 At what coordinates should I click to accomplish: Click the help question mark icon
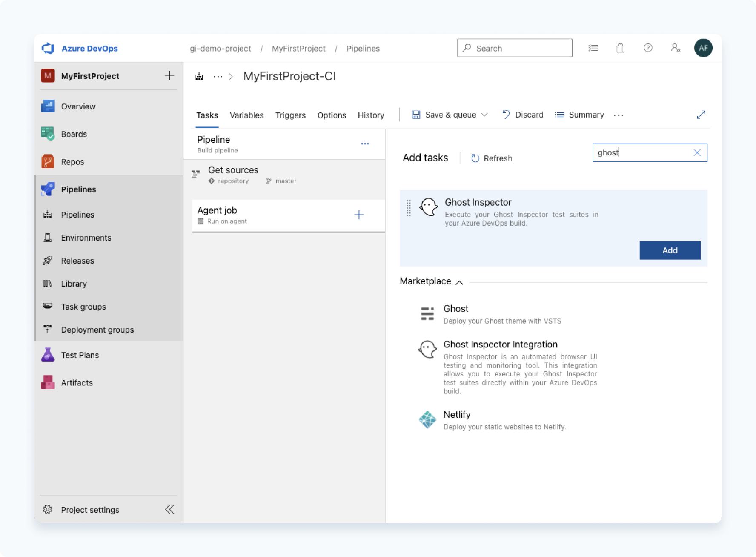pyautogui.click(x=648, y=48)
